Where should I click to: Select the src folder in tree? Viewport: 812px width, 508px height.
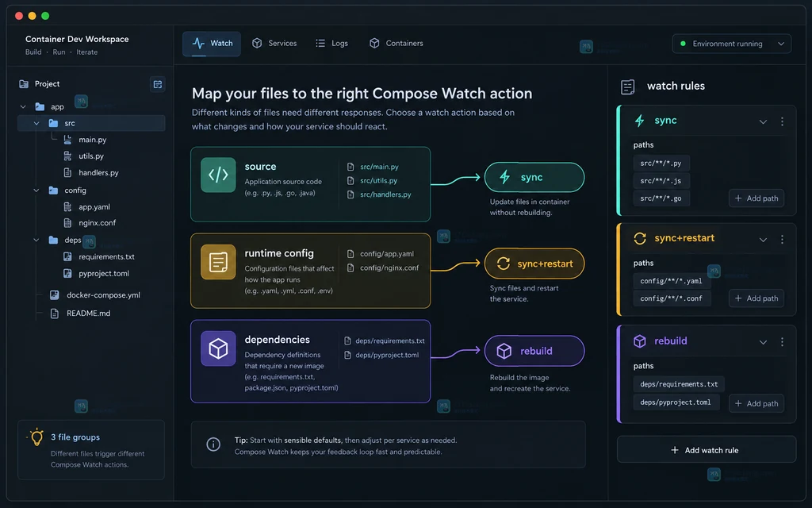[92, 123]
